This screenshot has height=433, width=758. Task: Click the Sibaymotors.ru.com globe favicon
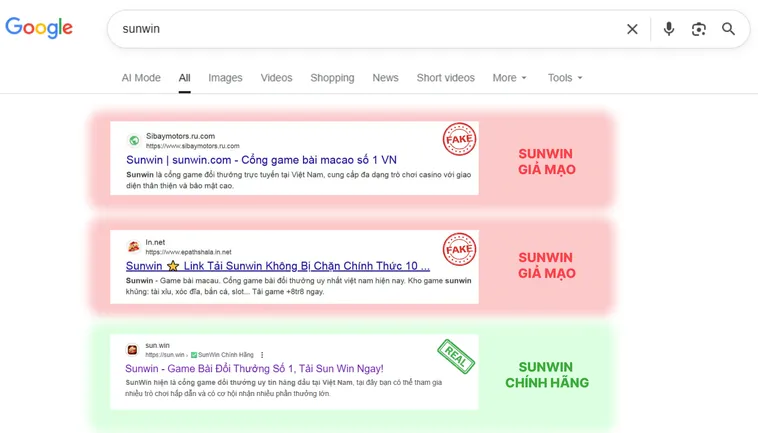coord(134,141)
